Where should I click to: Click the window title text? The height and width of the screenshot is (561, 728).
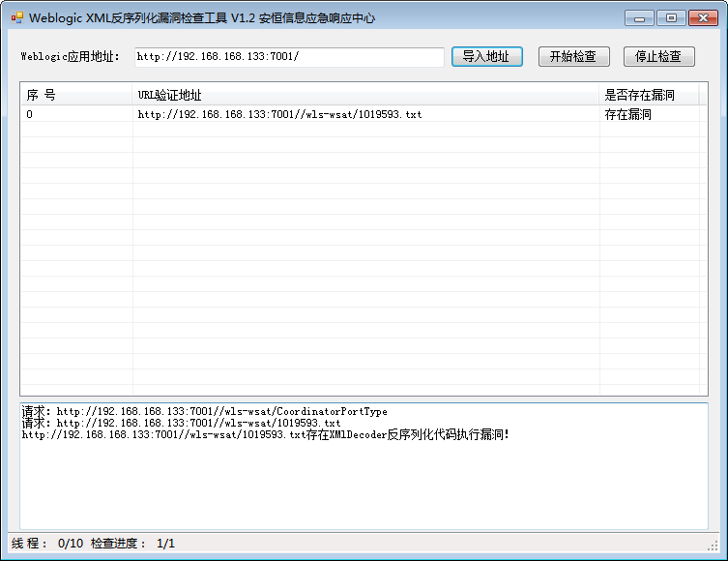(x=202, y=18)
